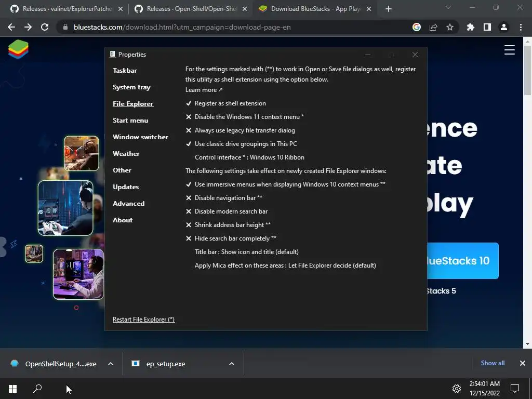
Task: Go back in Chrome browser
Action: click(x=11, y=27)
